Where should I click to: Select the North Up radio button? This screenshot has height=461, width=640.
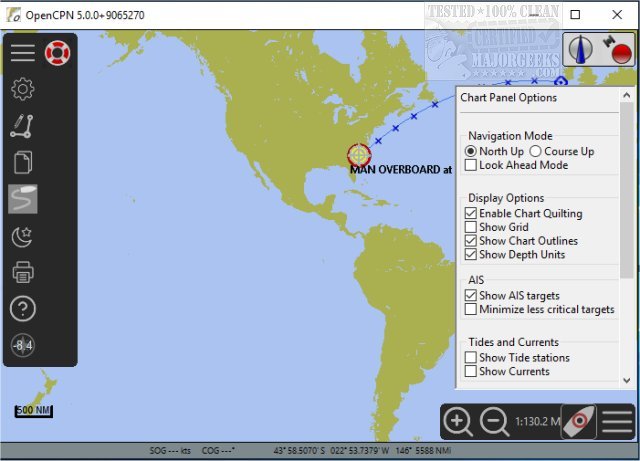pos(471,151)
